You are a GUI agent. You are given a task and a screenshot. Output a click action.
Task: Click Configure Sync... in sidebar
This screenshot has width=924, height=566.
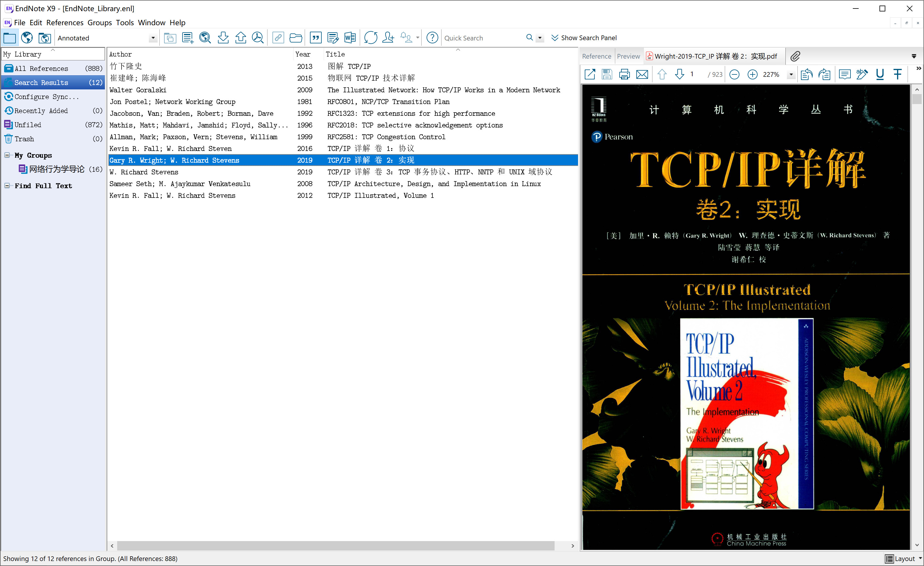click(53, 96)
